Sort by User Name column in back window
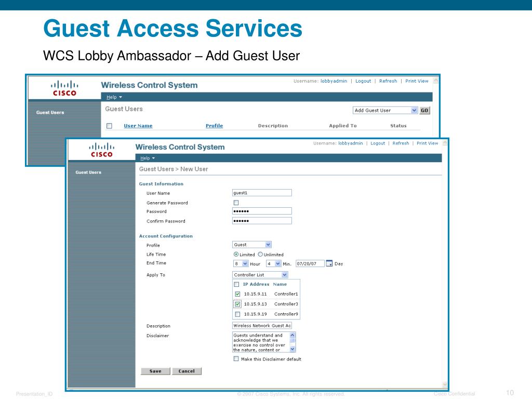This screenshot has height=399, width=532. 138,126
